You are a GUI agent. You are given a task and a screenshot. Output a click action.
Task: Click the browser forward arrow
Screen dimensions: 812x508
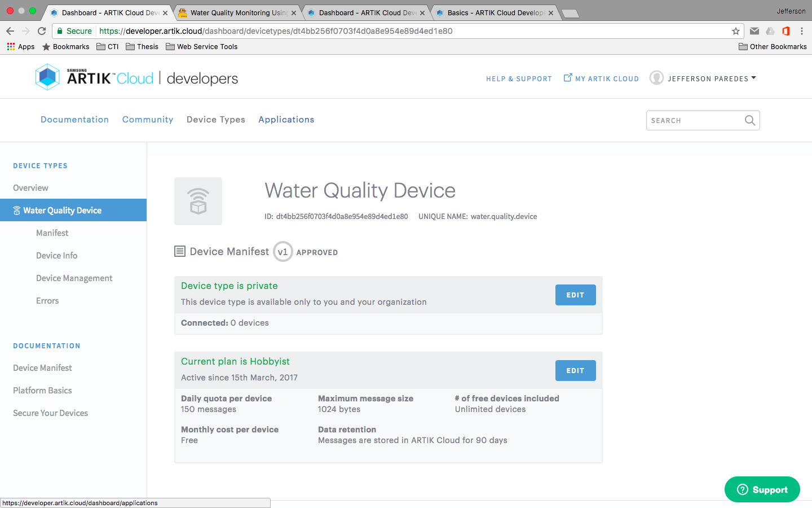pyautogui.click(x=26, y=31)
